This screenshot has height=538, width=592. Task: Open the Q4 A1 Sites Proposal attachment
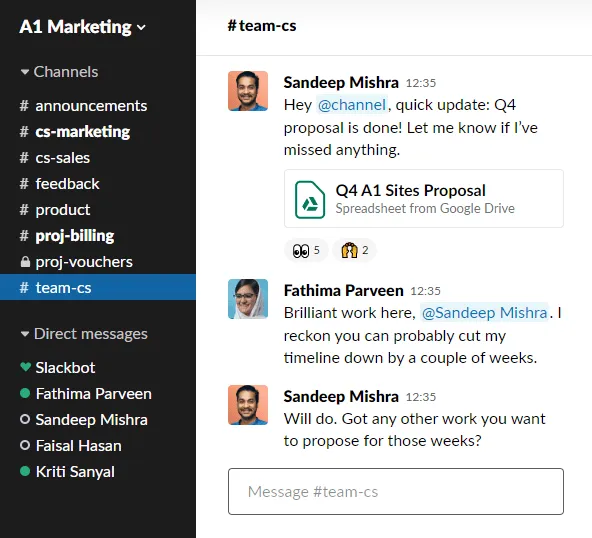click(x=424, y=199)
